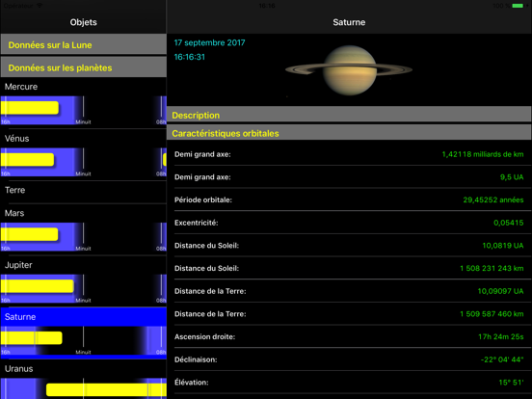The image size is (532, 399).
Task: Click the Saturn planet image
Action: [x=349, y=70]
